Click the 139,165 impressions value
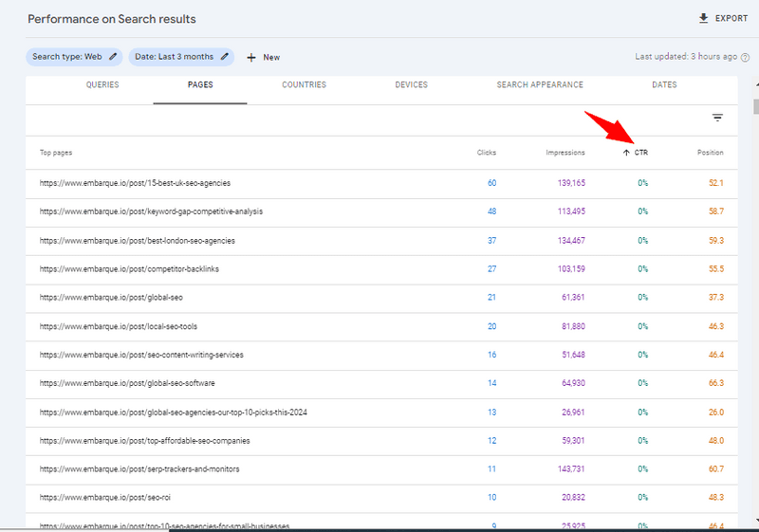759x532 pixels. pos(571,183)
